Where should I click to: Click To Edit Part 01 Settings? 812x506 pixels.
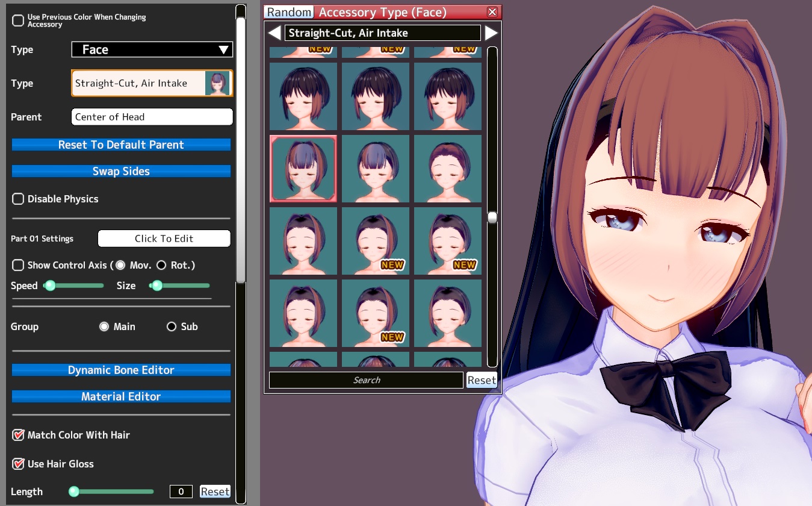(164, 239)
